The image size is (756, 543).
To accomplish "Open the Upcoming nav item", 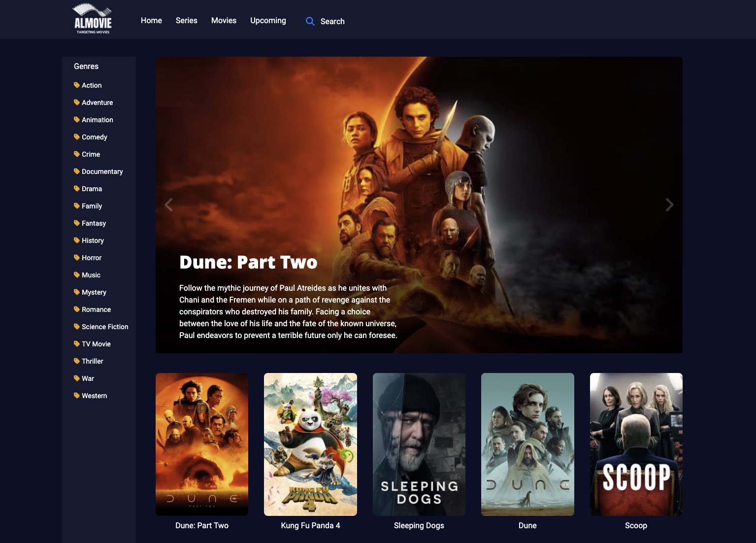I will click(x=268, y=20).
